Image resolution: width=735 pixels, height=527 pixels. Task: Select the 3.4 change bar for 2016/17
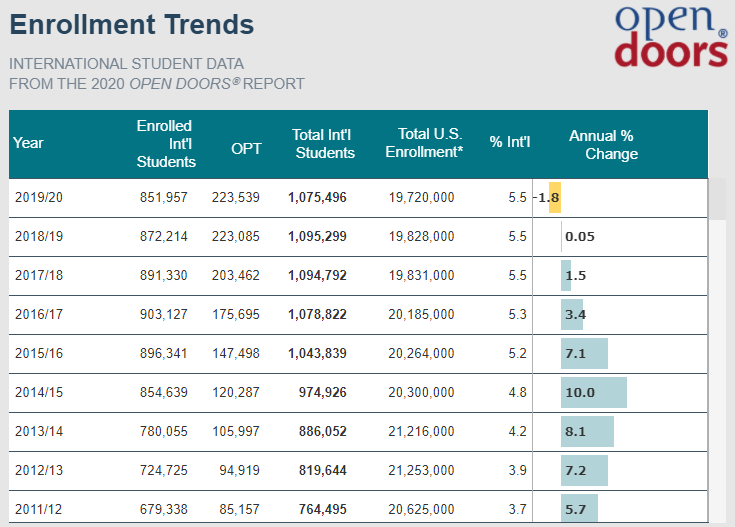pyautogui.click(x=572, y=315)
